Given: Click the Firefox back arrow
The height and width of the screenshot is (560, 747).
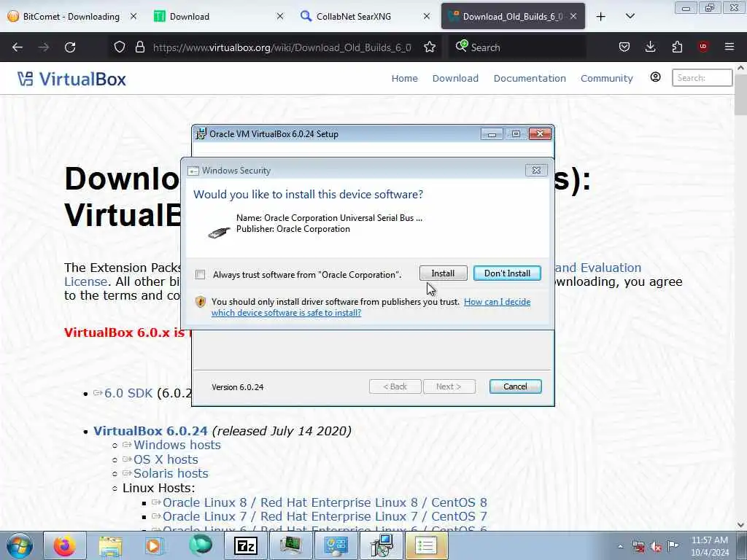Looking at the screenshot, I should click(x=18, y=47).
